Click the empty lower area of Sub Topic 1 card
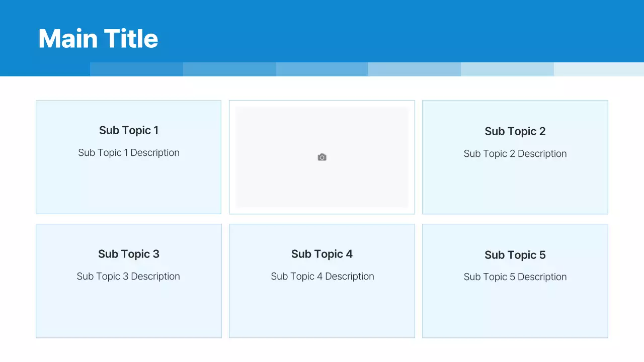Viewport: 644px width, 362px height. coord(129,189)
